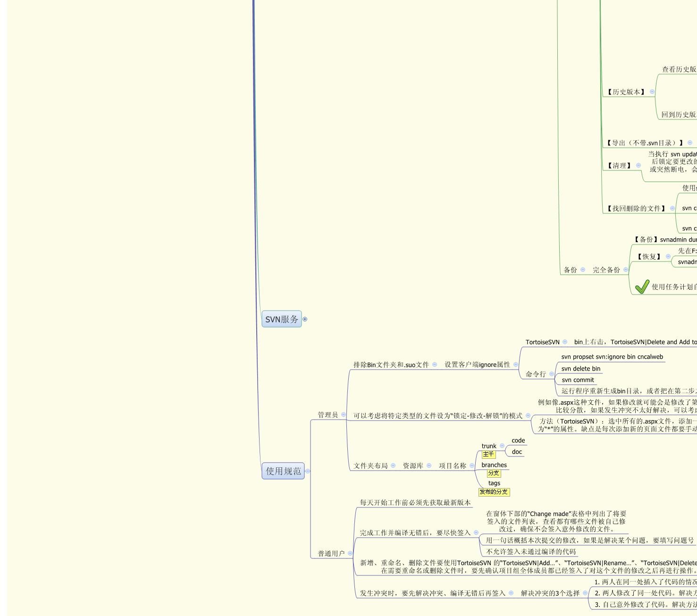The image size is (697, 616).
Task: Select 解决冲突的3个选择 node
Action: [x=550, y=593]
